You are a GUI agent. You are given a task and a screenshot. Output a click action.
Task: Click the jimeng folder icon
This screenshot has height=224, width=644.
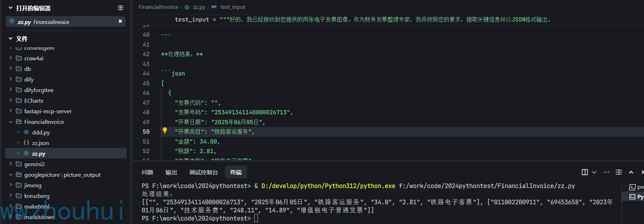pos(19,185)
